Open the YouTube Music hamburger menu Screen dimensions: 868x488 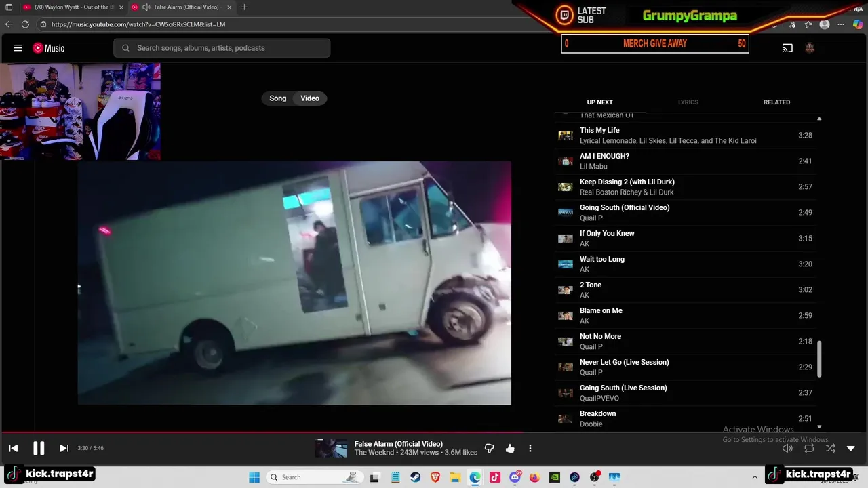(18, 48)
